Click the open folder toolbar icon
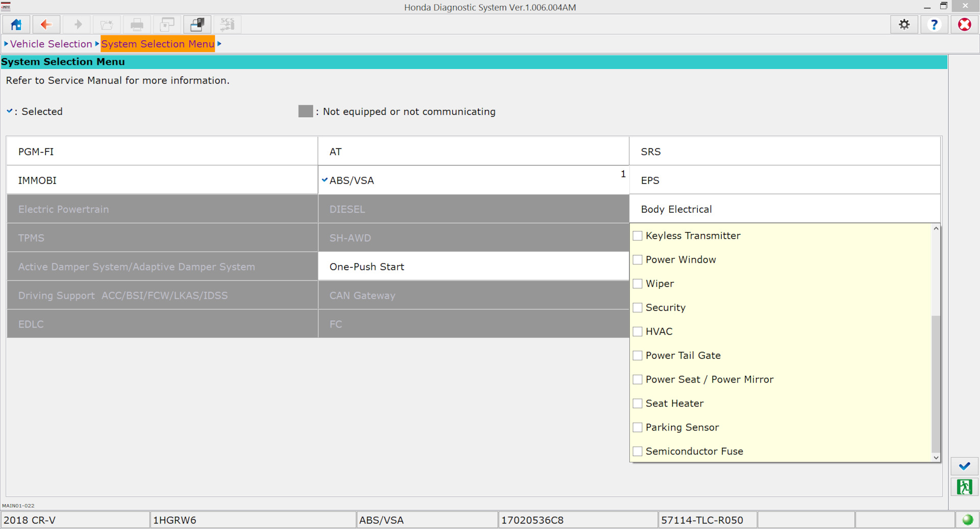 107,24
